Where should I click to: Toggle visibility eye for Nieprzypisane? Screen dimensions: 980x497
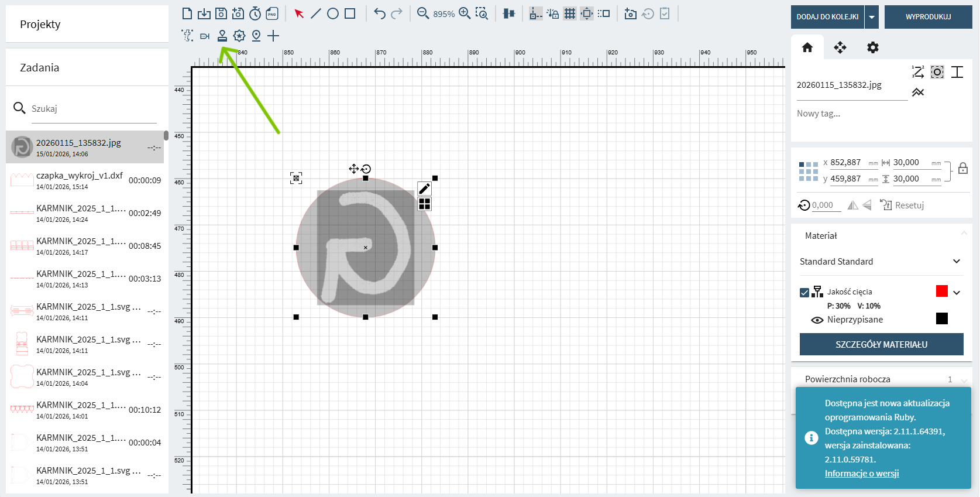[817, 320]
